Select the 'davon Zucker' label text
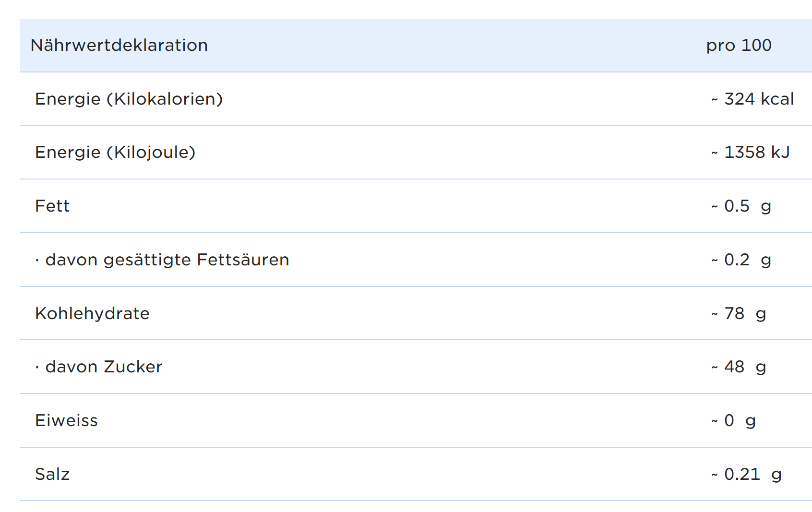This screenshot has height=512, width=812. (104, 367)
